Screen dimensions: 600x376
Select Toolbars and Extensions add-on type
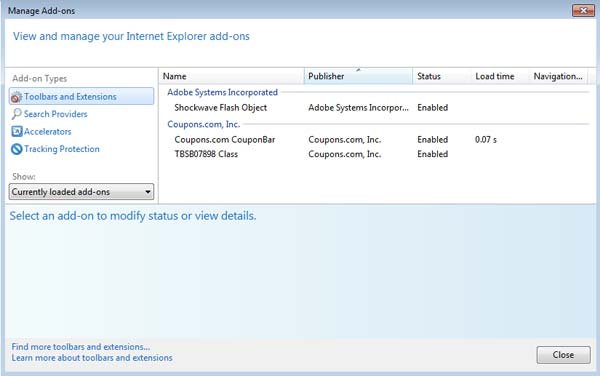[x=81, y=96]
